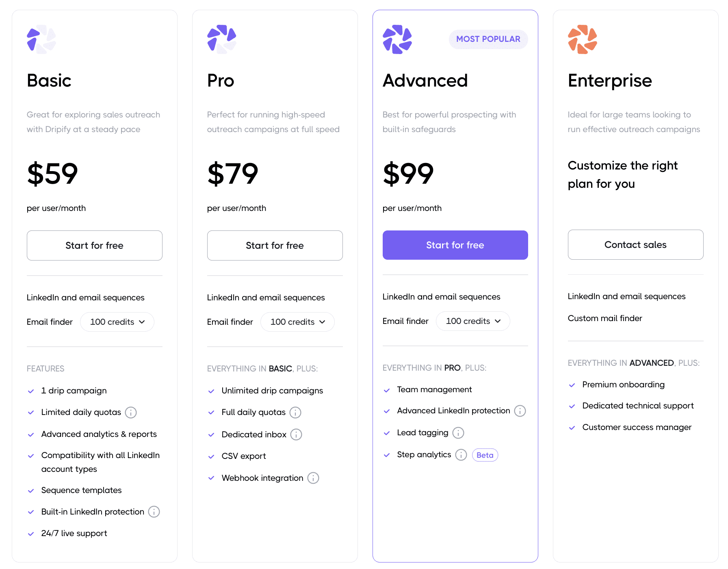Screen dimensions: 728x569
Task: Start for free on the Basic plan
Action: 95,245
